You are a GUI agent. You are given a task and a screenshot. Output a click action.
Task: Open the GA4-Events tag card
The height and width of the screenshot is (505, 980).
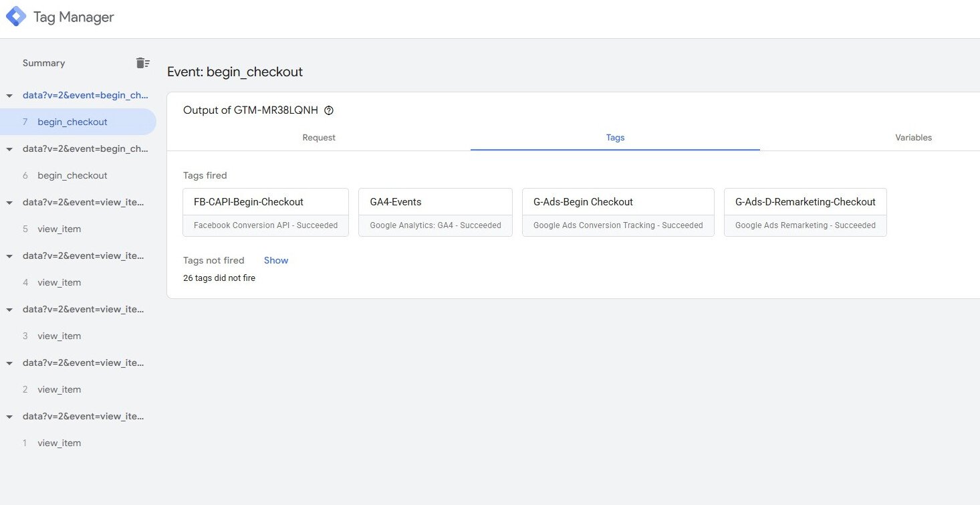point(435,212)
